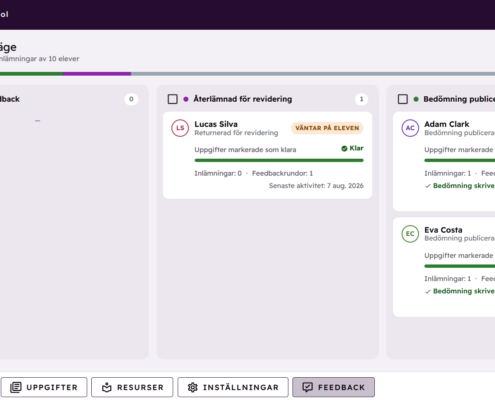Click the Uppgifter list icon

click(x=16, y=387)
